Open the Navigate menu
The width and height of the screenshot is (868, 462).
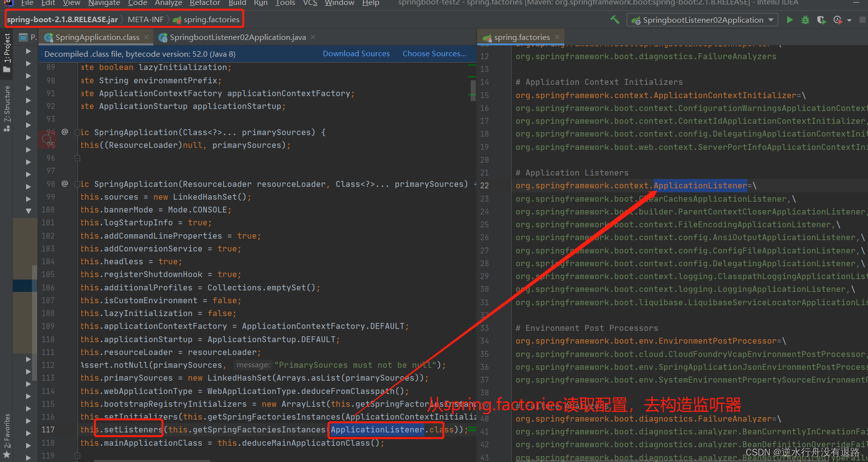[104, 3]
